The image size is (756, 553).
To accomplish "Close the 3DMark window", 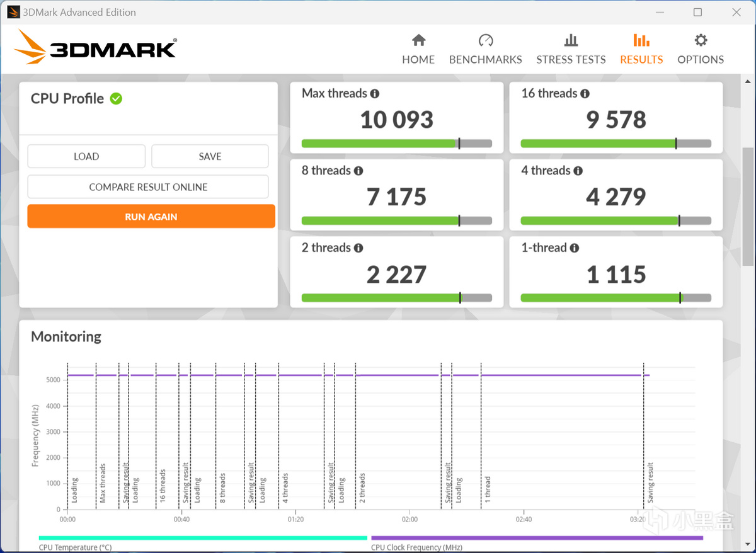I will tap(735, 12).
